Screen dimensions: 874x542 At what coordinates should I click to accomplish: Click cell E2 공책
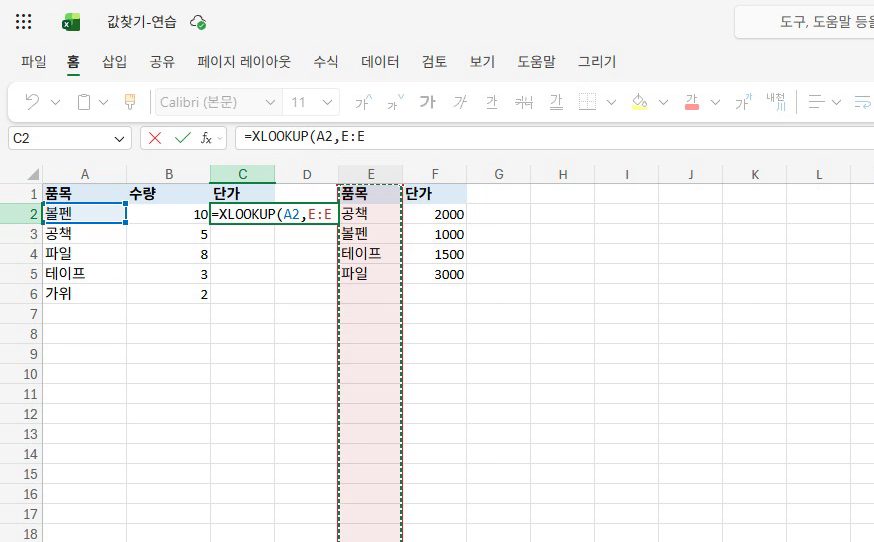[371, 214]
